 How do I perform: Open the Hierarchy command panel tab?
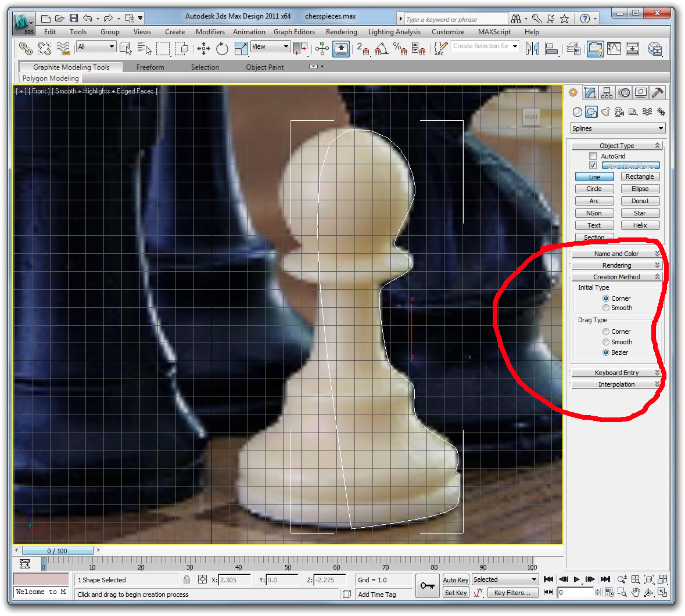[x=607, y=93]
